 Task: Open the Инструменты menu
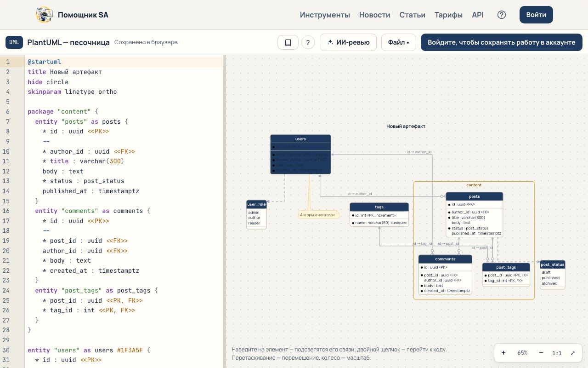point(325,15)
